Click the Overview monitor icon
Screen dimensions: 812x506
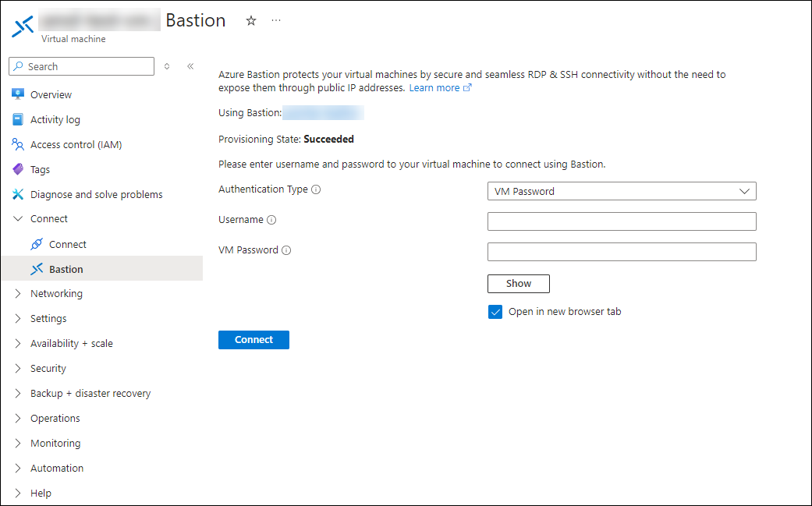coord(18,94)
